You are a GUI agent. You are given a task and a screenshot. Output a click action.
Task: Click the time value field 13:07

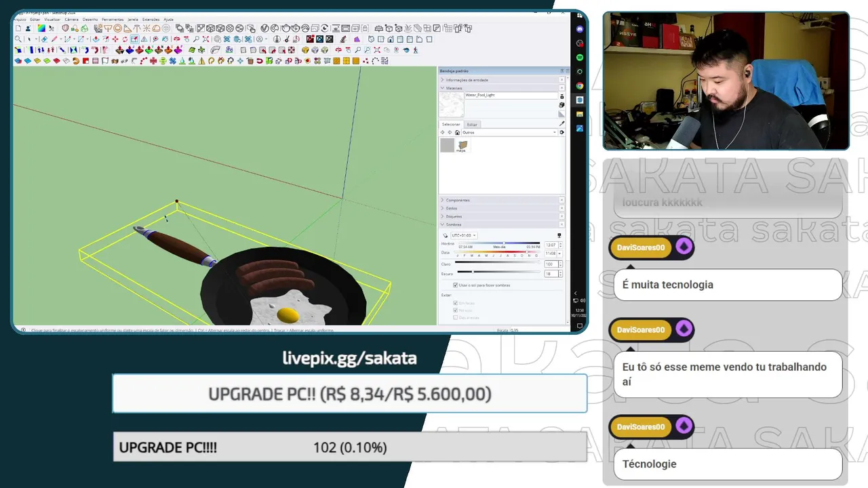click(551, 245)
